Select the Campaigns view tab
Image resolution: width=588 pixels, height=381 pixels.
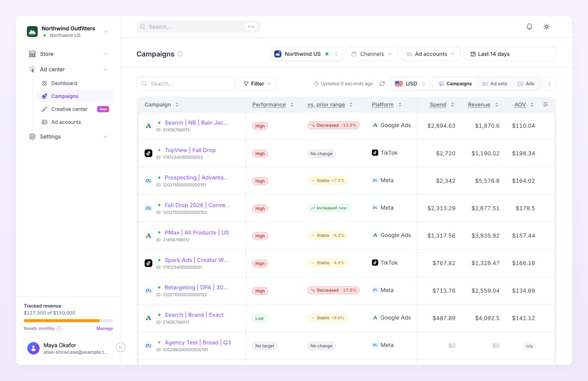coord(455,84)
